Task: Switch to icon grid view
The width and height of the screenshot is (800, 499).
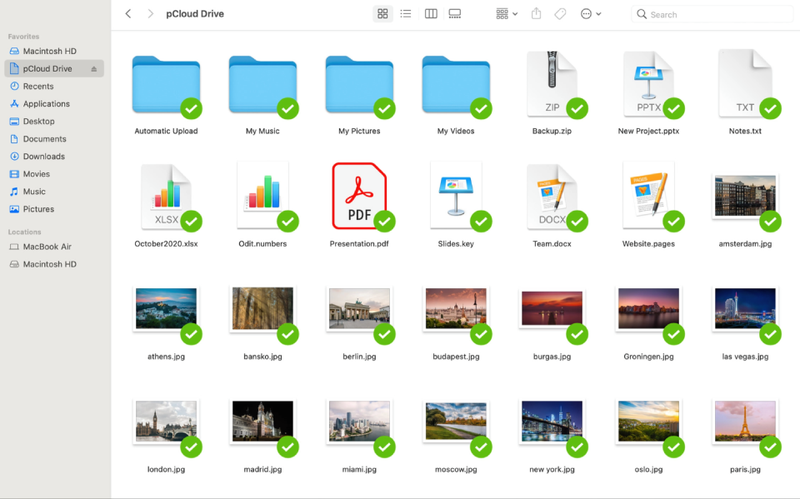Action: tap(383, 14)
